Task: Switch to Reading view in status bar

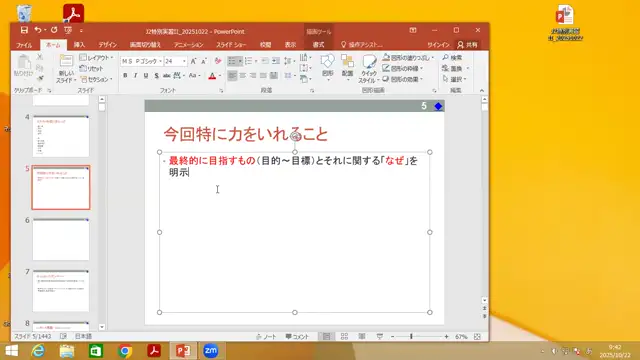Action: click(362, 336)
